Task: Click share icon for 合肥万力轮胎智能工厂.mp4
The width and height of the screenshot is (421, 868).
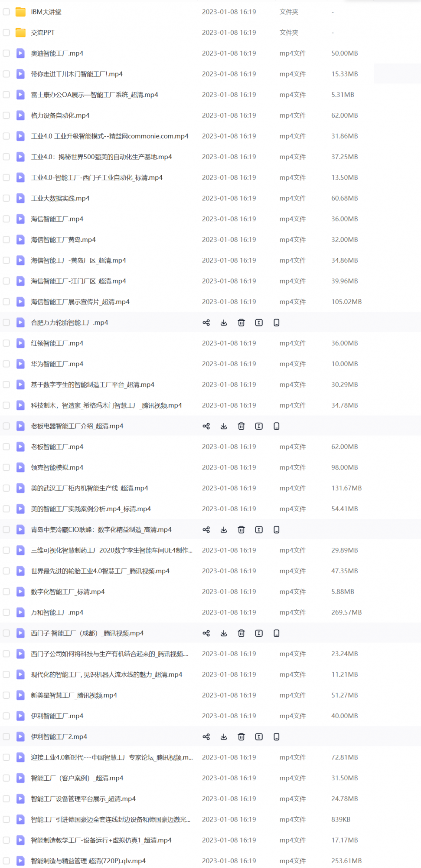Action: point(206,322)
